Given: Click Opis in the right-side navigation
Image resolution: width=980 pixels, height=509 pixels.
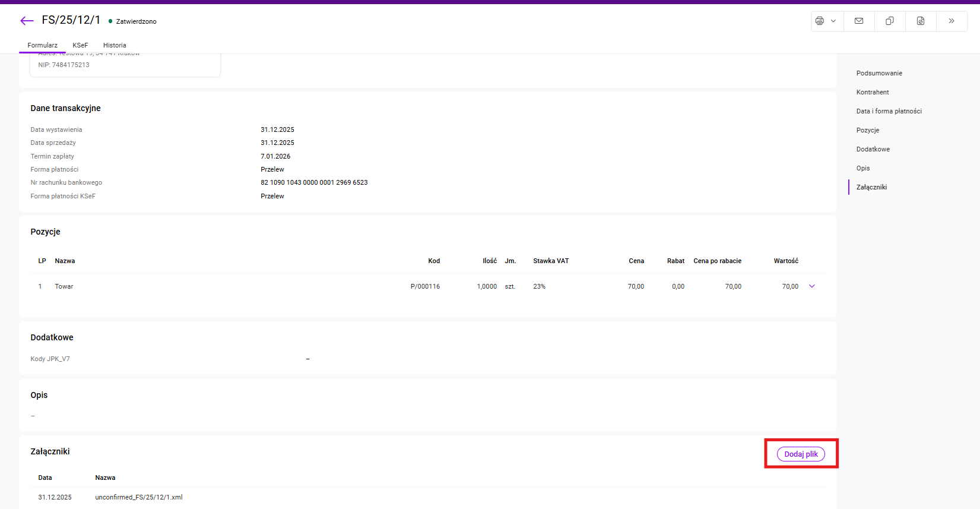Looking at the screenshot, I should pyautogui.click(x=863, y=168).
